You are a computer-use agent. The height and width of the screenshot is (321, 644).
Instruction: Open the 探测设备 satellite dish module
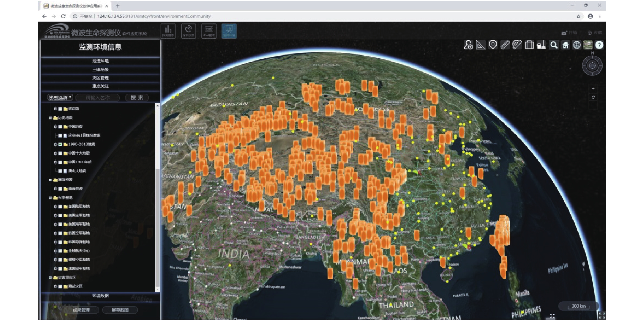188,31
